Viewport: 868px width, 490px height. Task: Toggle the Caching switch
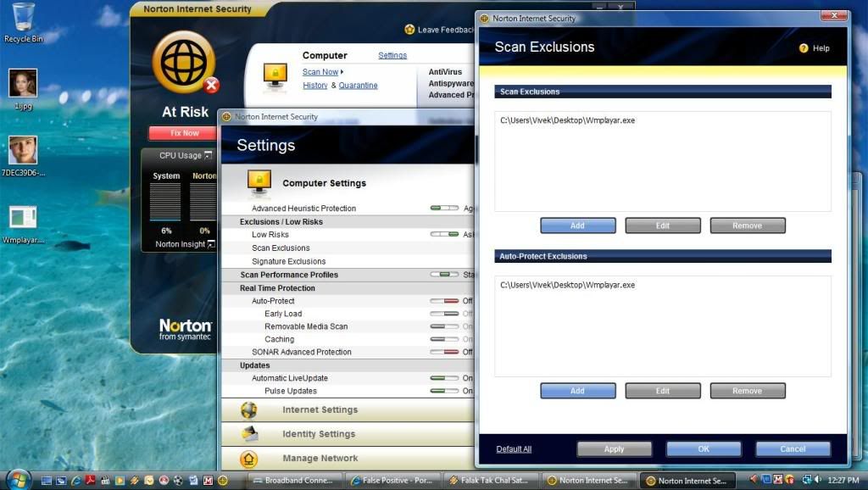444,339
